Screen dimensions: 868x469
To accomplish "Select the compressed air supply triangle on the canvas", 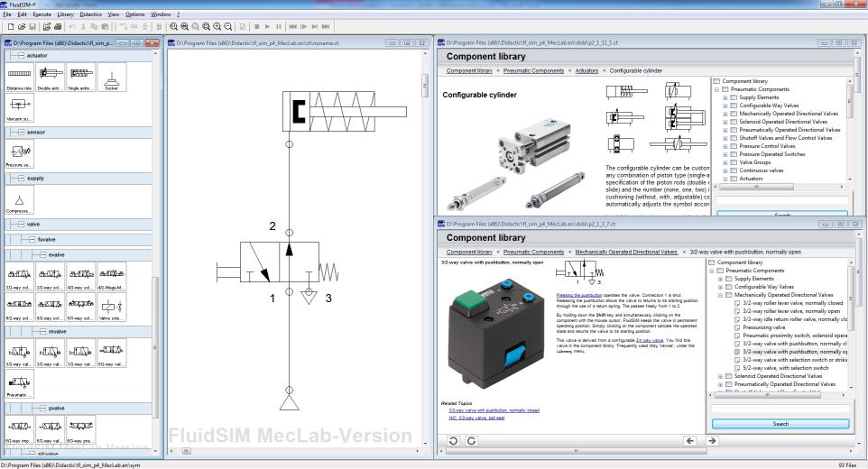I will [289, 401].
